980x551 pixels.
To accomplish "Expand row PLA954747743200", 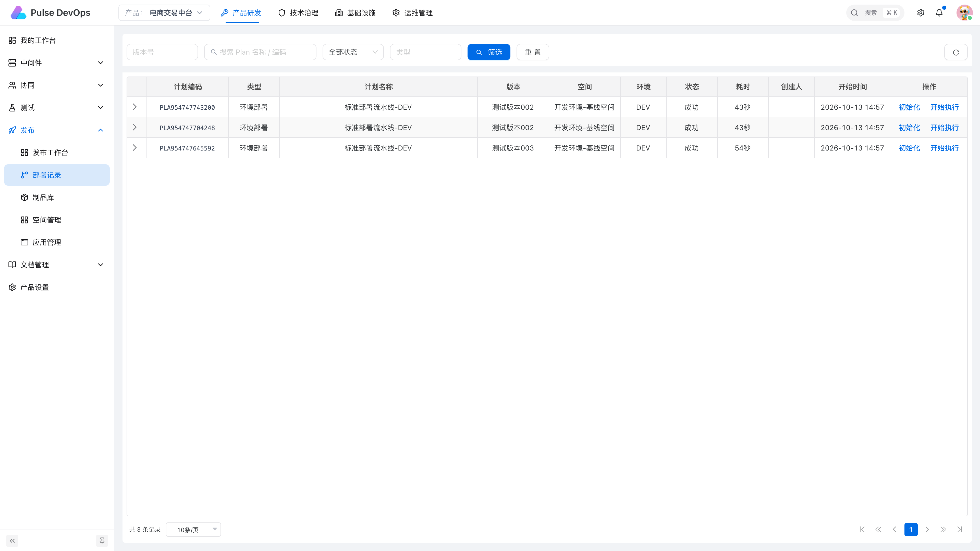I will coord(135,107).
